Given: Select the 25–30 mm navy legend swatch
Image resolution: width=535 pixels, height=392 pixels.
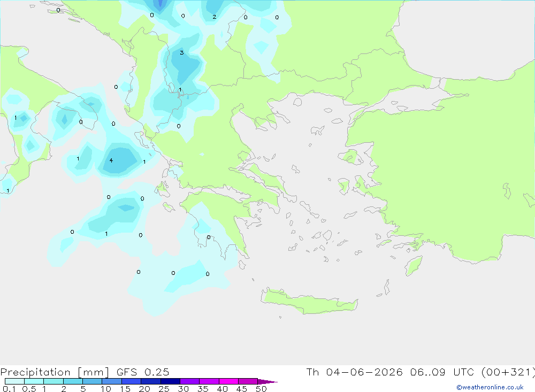Looking at the screenshot, I should [x=170, y=381].
